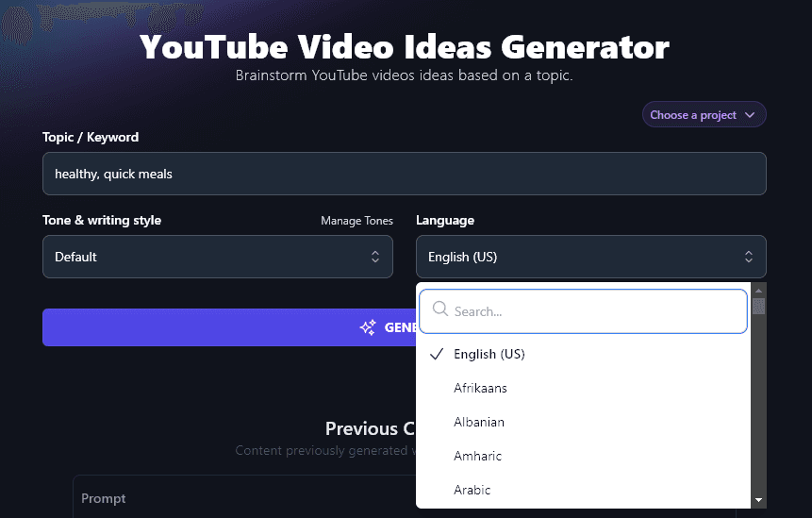Image resolution: width=812 pixels, height=518 pixels.
Task: Click the up-down chevrons in Language selector
Action: click(x=748, y=257)
